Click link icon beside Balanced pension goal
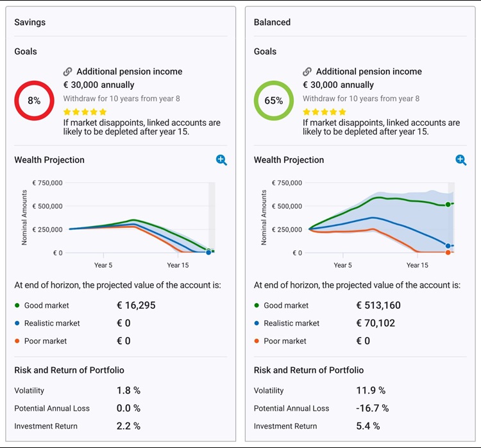This screenshot has width=481, height=448. click(x=307, y=72)
